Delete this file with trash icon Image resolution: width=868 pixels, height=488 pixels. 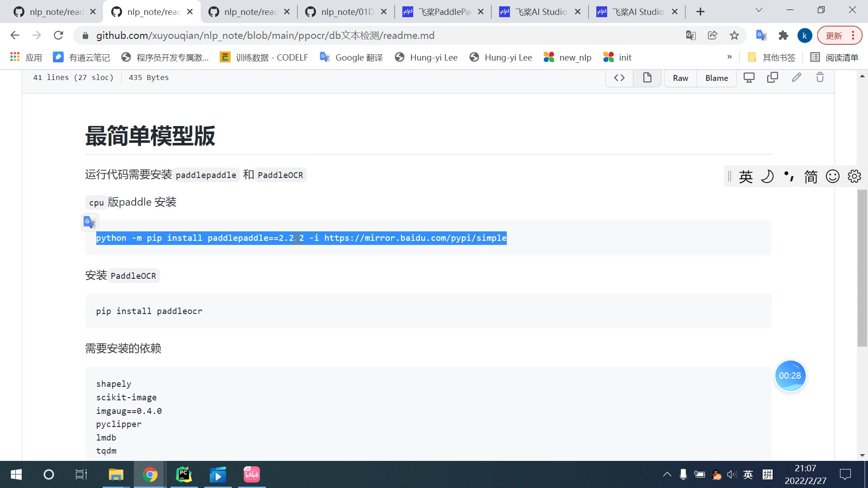pos(820,78)
